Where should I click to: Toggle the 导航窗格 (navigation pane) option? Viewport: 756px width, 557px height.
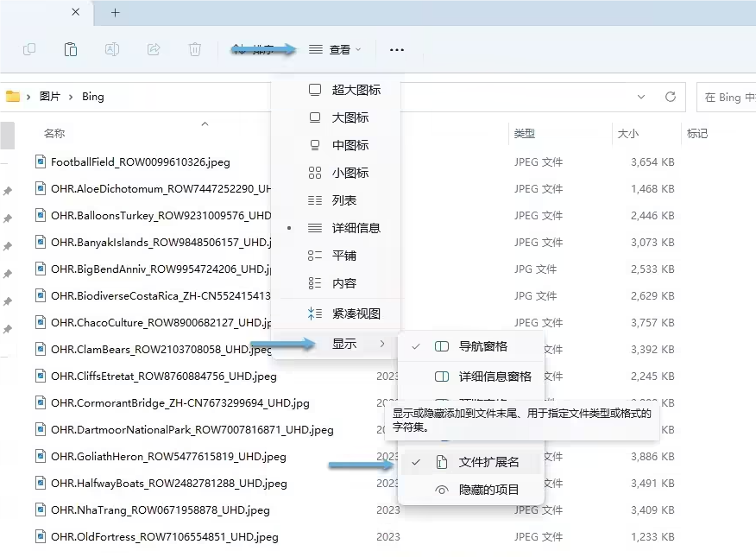[482, 346]
